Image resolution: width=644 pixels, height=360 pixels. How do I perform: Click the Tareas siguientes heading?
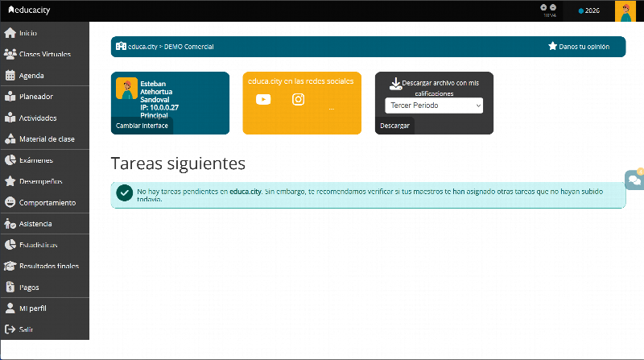pyautogui.click(x=178, y=163)
